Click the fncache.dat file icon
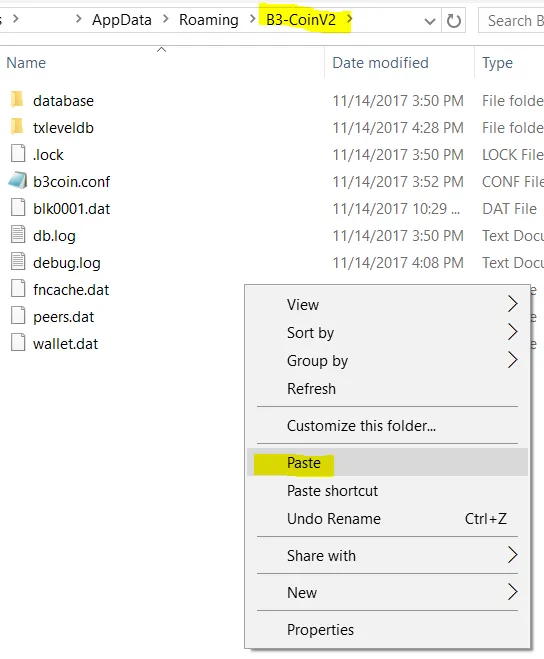The width and height of the screenshot is (544, 659). 18,289
